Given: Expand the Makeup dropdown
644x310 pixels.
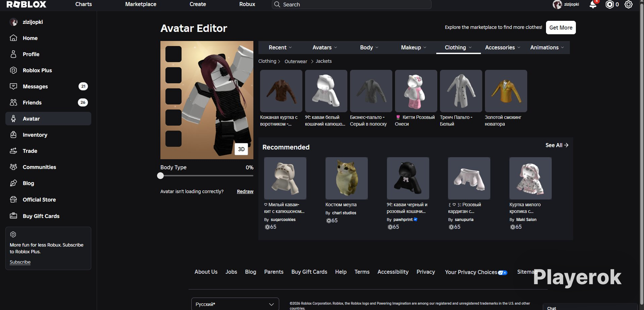Looking at the screenshot, I should click(x=413, y=48).
